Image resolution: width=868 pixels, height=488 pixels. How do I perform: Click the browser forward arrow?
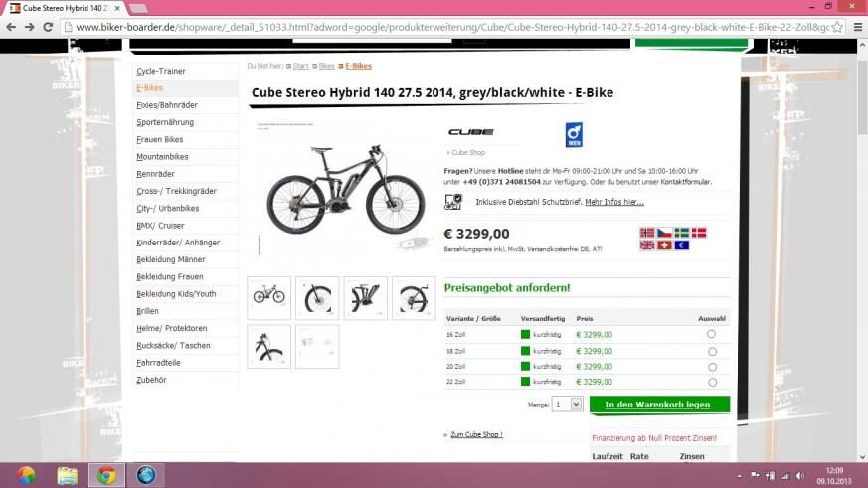click(x=30, y=27)
